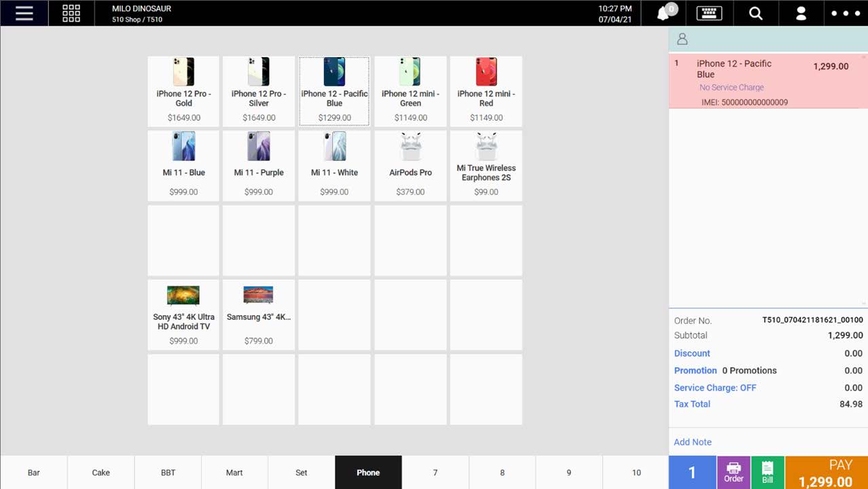Click the No Service Charge label
Screen dimensions: 868x489
pyautogui.click(x=731, y=87)
